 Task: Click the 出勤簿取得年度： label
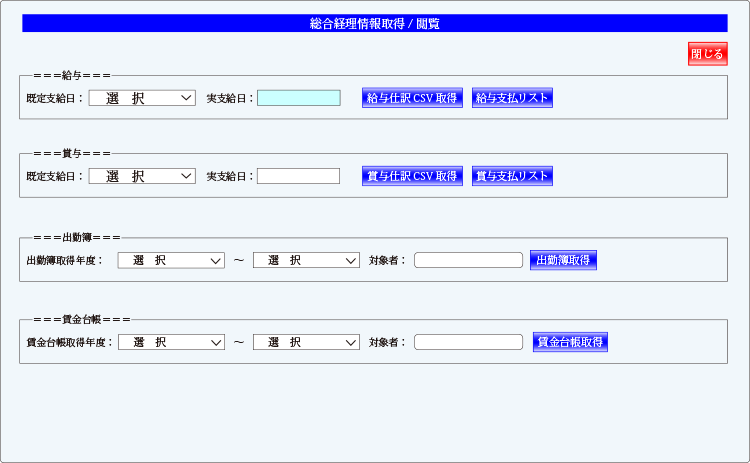(65, 261)
